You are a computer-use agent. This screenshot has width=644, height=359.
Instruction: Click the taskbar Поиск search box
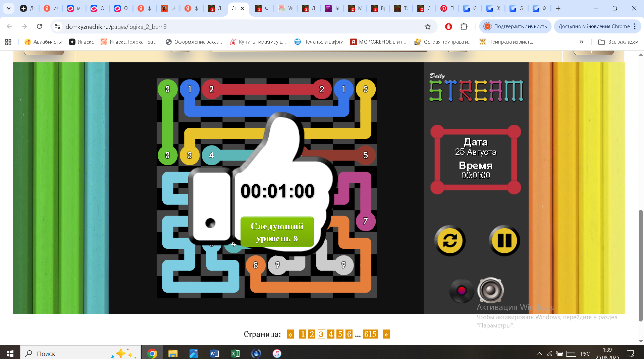80,353
